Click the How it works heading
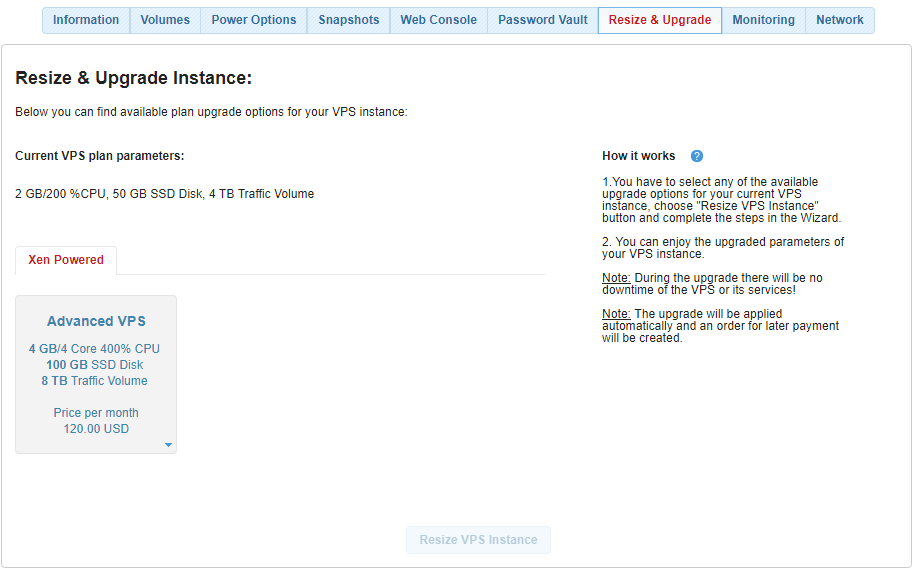Viewport: 912px width, 570px height. (638, 156)
